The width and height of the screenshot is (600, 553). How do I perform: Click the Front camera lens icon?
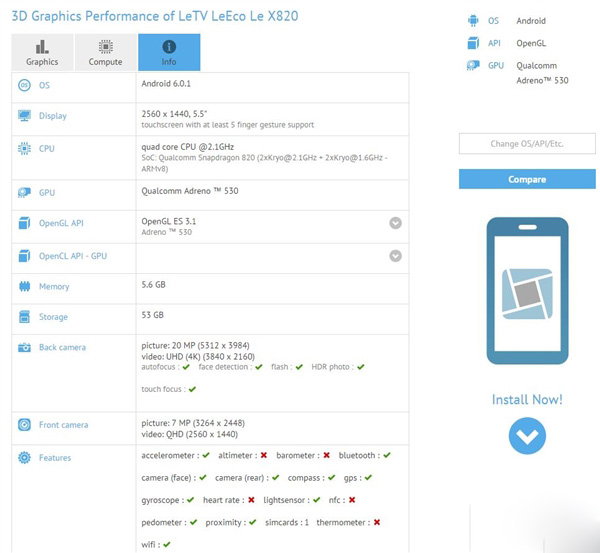[24, 425]
